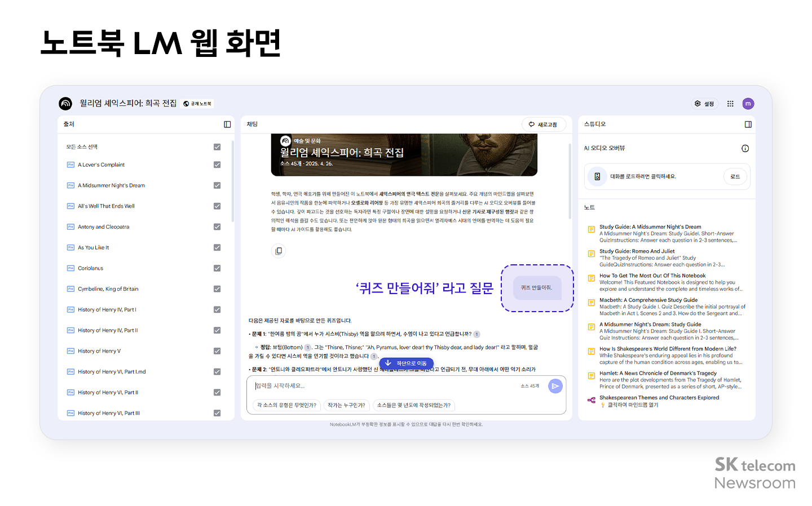Viewport: 812px width, 506px height.
Task: Click the 새로고침 refresh button
Action: point(544,124)
